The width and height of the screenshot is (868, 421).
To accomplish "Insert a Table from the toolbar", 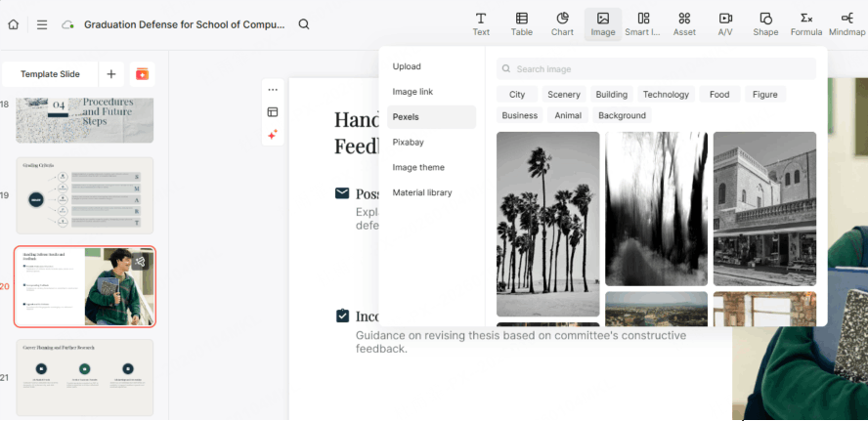I will (x=521, y=24).
